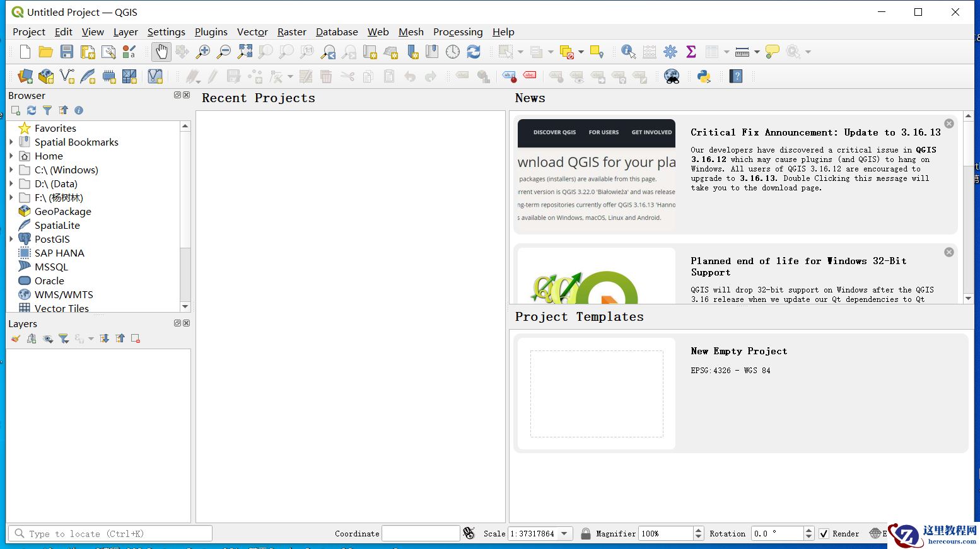Expand the PostGIS tree node

[x=11, y=239]
